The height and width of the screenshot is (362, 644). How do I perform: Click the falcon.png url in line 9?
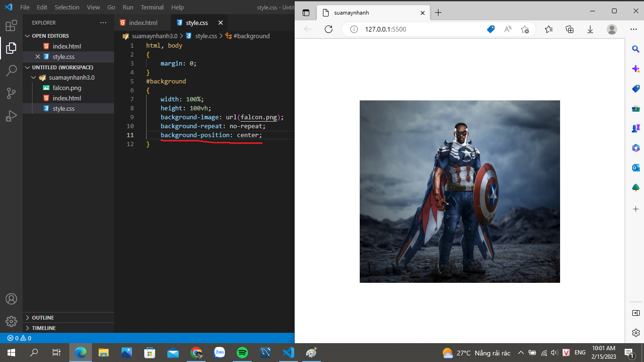coord(259,117)
